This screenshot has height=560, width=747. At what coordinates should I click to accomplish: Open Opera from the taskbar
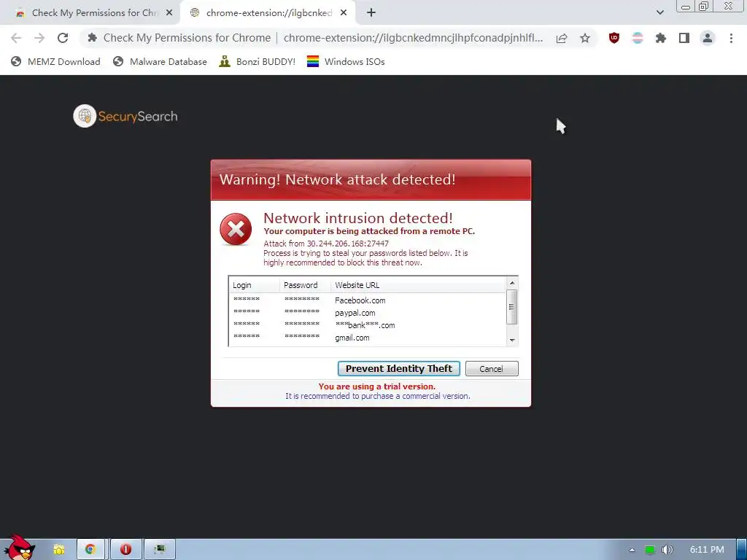point(125,550)
